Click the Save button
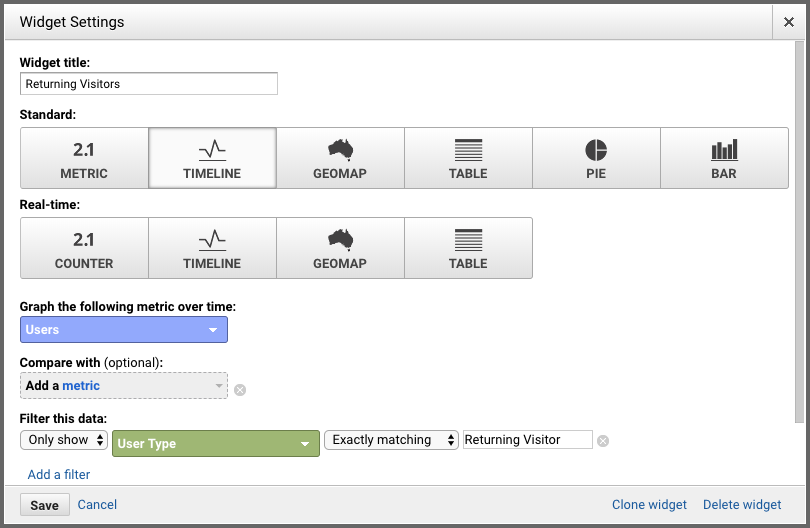The width and height of the screenshot is (810, 528). tap(44, 505)
